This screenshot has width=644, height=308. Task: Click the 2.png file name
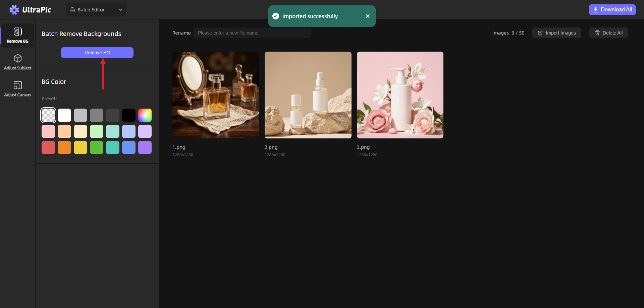(x=271, y=147)
